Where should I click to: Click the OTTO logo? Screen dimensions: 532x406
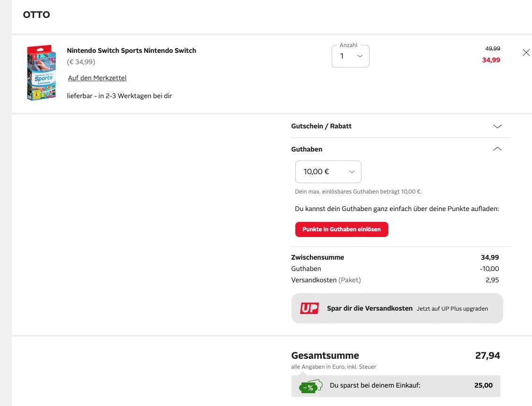36,15
